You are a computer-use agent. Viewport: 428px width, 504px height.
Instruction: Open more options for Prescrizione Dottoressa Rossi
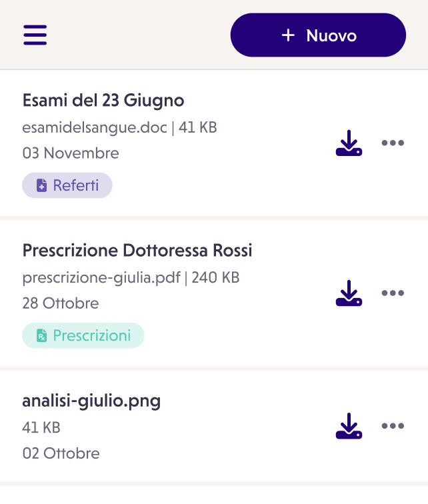[393, 293]
